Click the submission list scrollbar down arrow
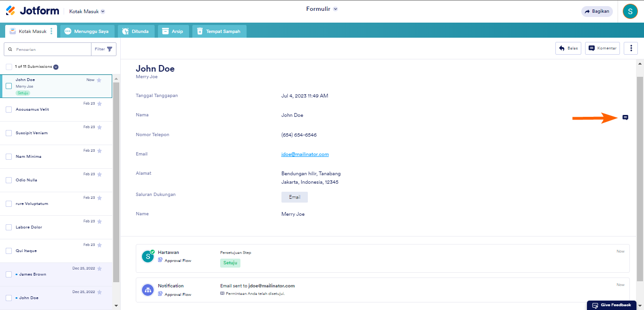This screenshot has height=310, width=644. click(x=116, y=306)
